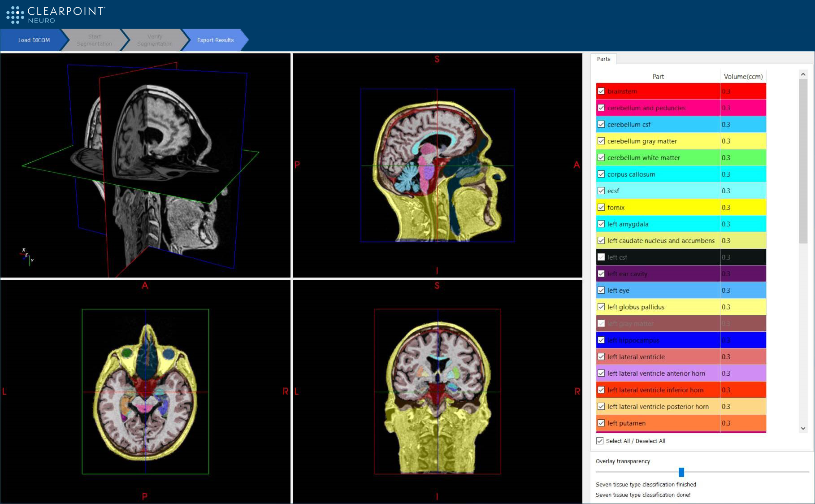Click the Volume(ccm) column header
This screenshot has width=815, height=504.
click(742, 76)
